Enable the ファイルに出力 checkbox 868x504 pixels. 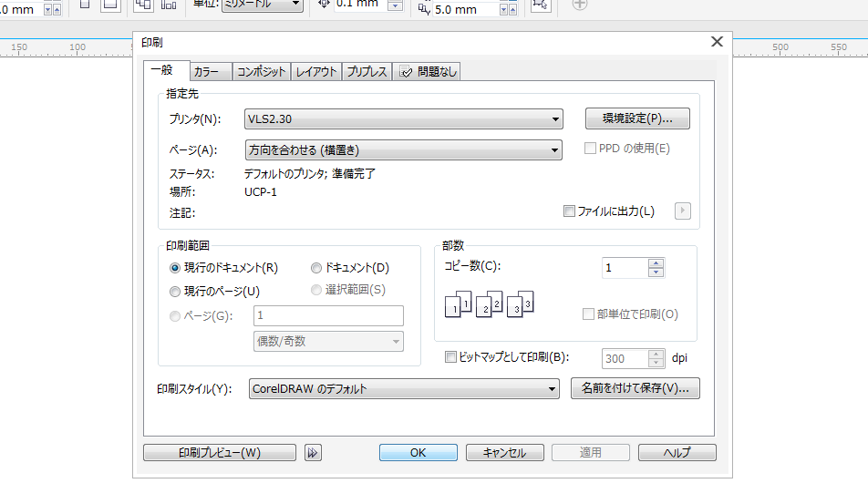(570, 211)
